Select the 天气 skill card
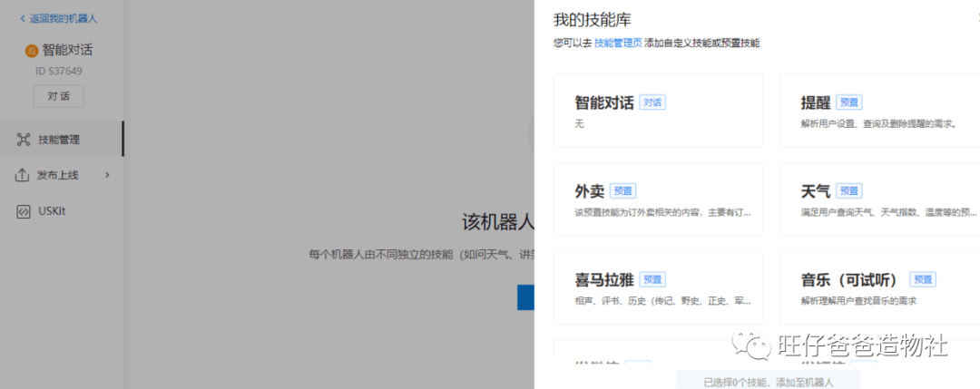The height and width of the screenshot is (389, 980). 880,199
